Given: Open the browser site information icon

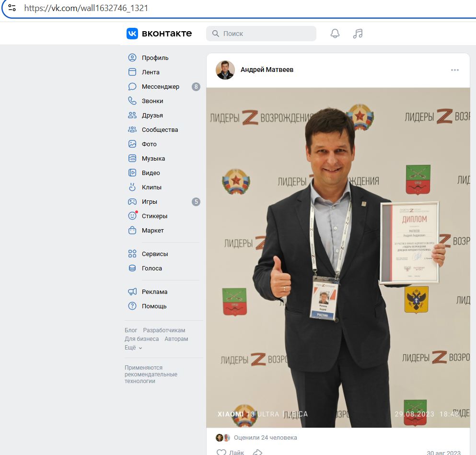Looking at the screenshot, I should click(12, 8).
